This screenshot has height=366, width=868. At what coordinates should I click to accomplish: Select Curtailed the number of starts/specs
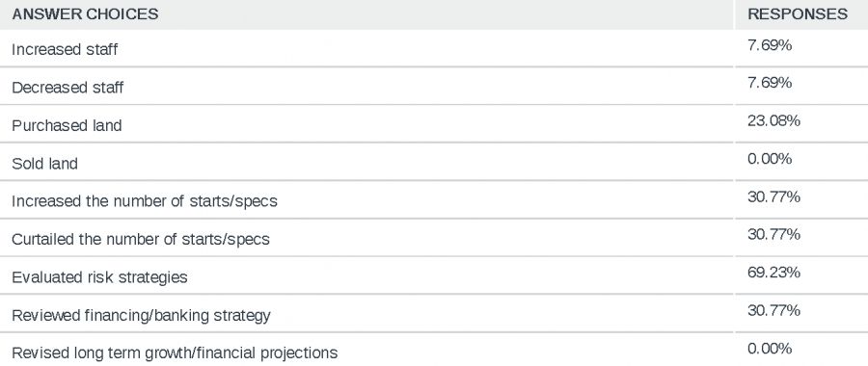point(141,240)
